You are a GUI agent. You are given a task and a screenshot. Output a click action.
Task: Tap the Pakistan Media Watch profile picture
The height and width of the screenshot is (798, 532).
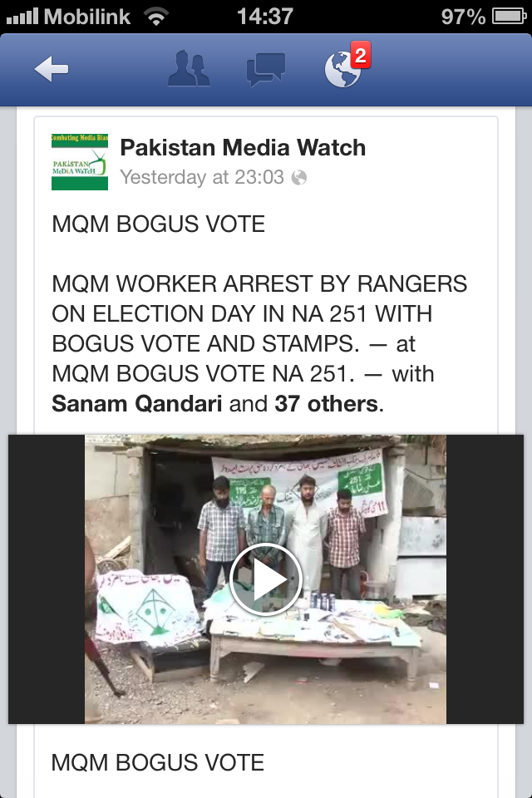(80, 162)
